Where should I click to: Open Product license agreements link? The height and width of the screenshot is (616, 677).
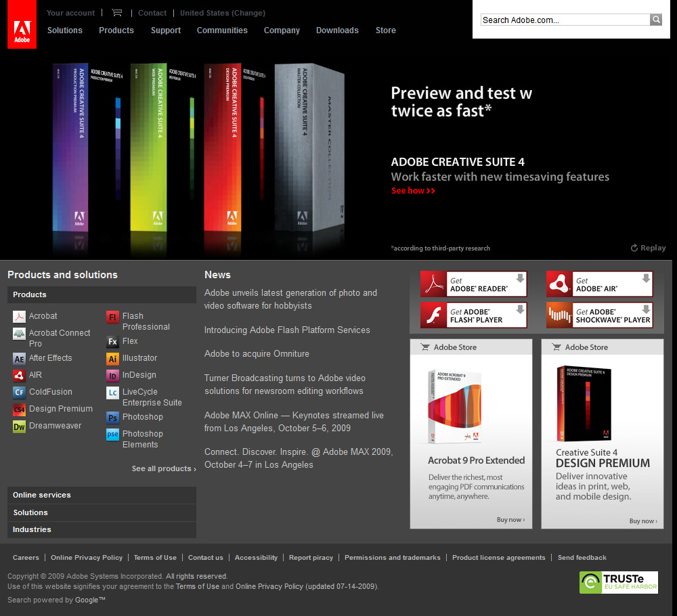(499, 557)
